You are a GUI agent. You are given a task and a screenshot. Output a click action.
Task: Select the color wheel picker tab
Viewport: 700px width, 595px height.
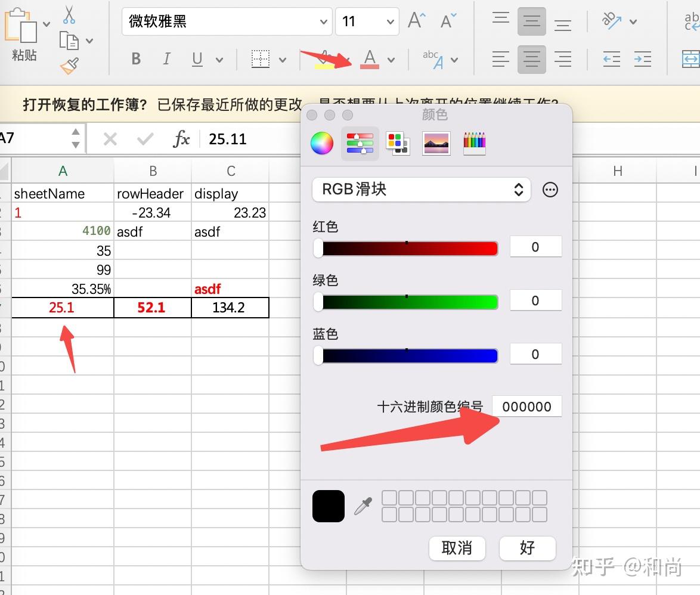[x=321, y=143]
